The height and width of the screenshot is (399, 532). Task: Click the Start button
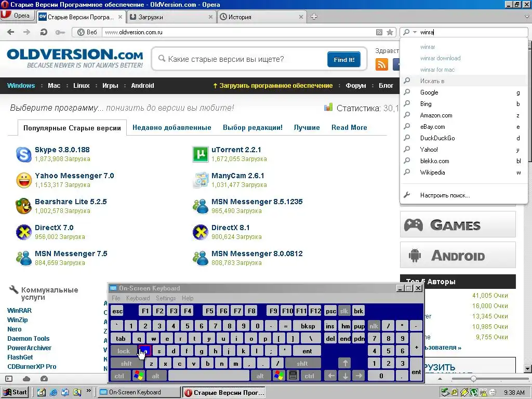pos(15,392)
